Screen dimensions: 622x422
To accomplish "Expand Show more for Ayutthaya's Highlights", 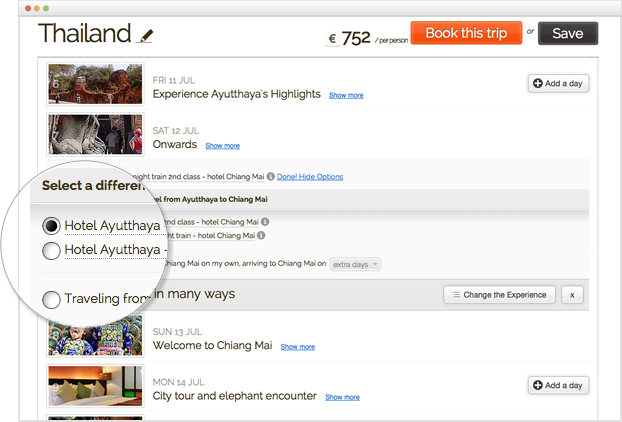I will pos(346,96).
